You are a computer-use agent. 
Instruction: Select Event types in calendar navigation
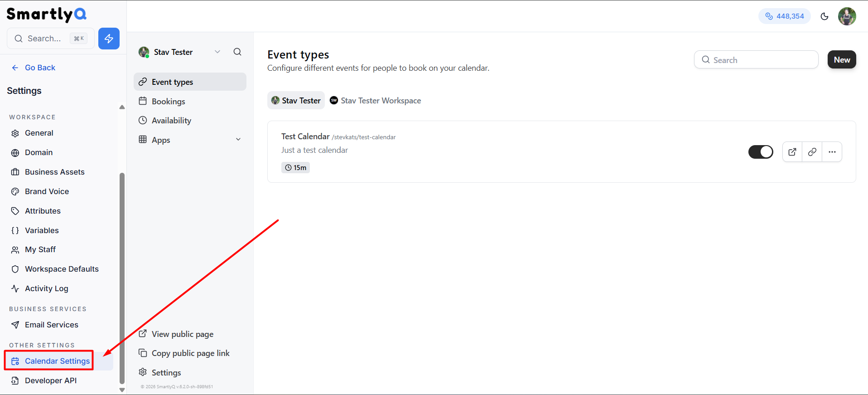pos(190,82)
